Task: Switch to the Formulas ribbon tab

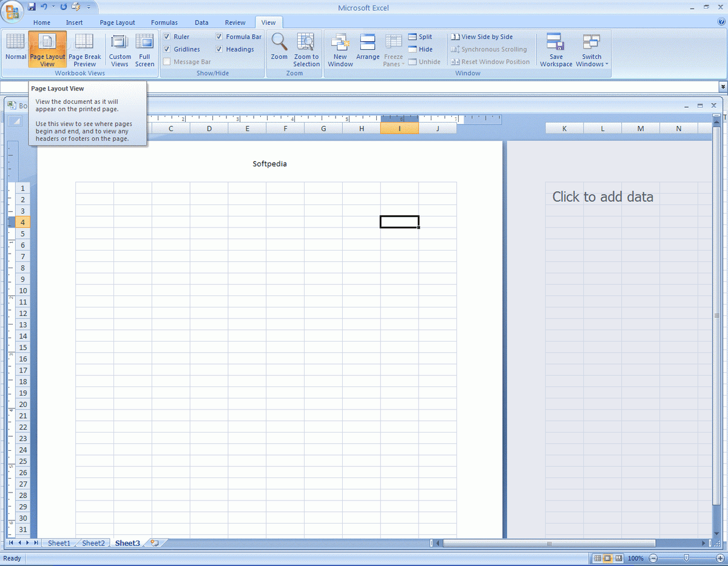Action: 164,22
